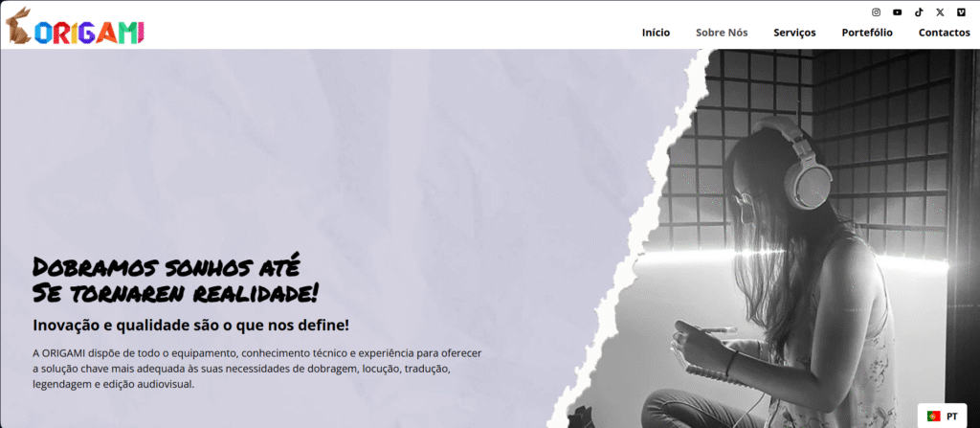Open the YouTube channel icon
The height and width of the screenshot is (428, 980).
click(x=898, y=11)
